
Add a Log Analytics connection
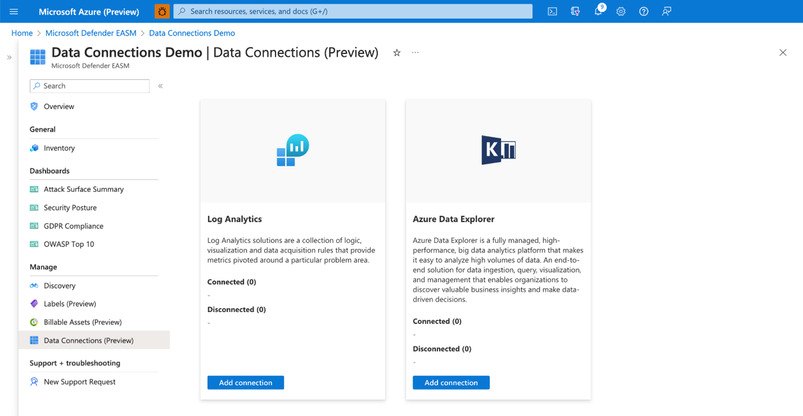[245, 383]
